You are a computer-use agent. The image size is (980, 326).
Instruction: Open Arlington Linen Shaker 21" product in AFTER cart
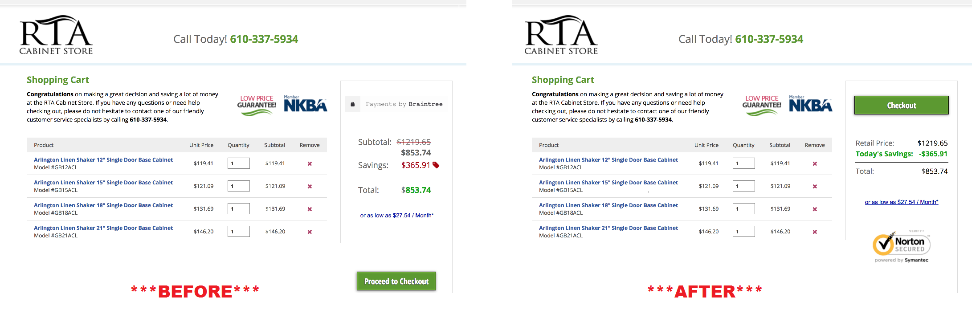click(x=608, y=228)
